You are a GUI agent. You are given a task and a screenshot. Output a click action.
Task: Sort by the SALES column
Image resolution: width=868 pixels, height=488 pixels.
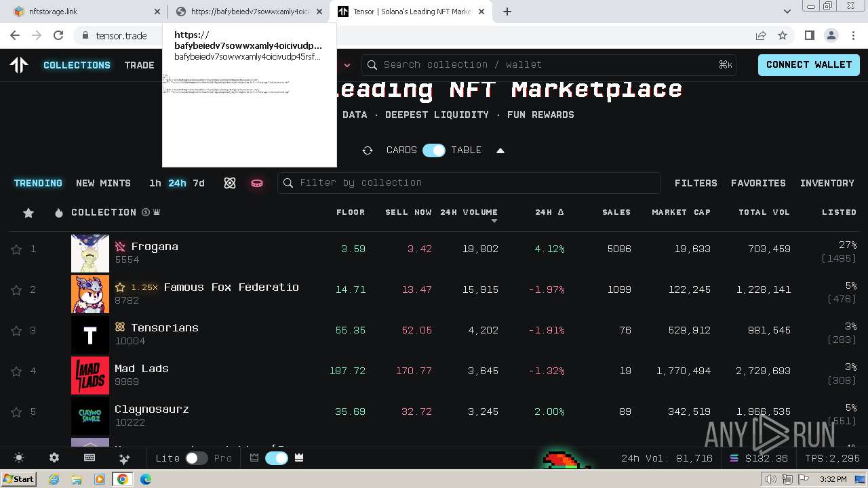tap(616, 212)
